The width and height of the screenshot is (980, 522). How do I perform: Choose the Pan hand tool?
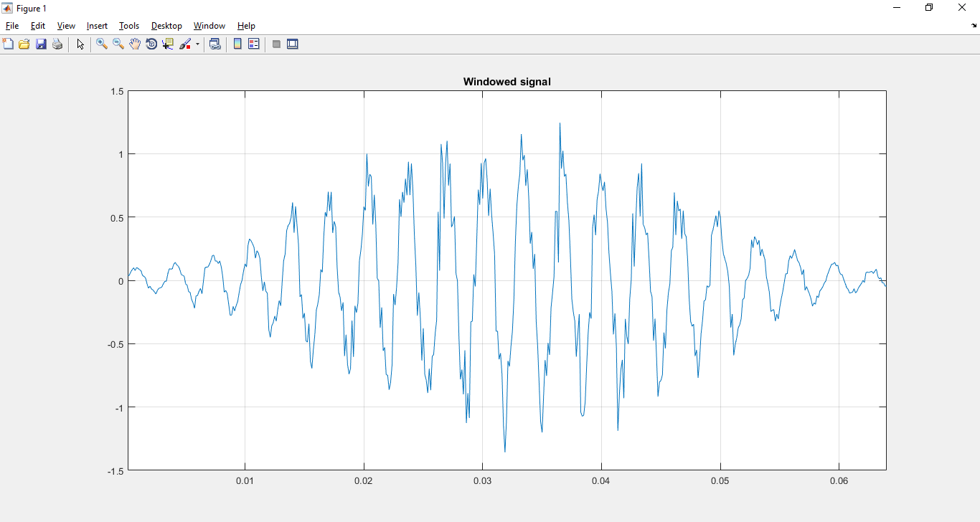pyautogui.click(x=135, y=44)
